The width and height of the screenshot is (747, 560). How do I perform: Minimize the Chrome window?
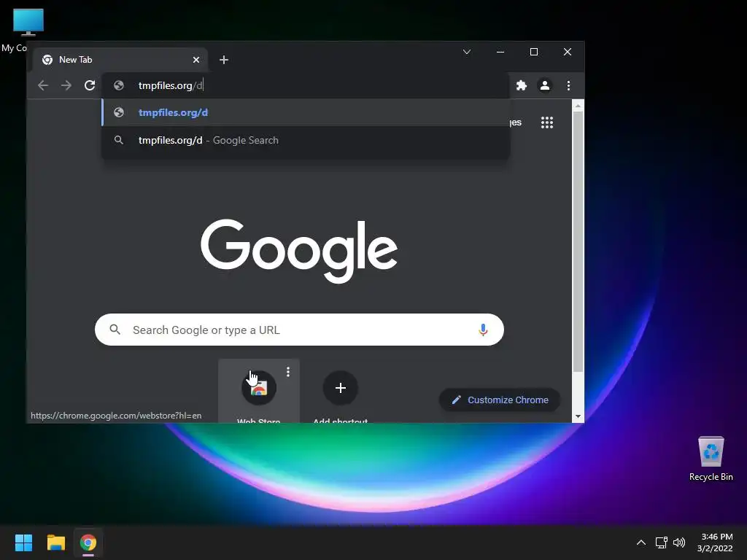500,52
